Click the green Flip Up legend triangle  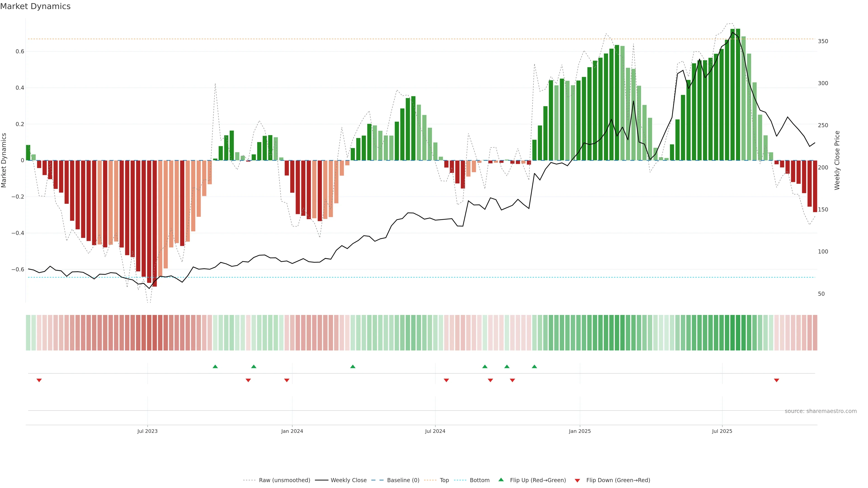click(501, 480)
